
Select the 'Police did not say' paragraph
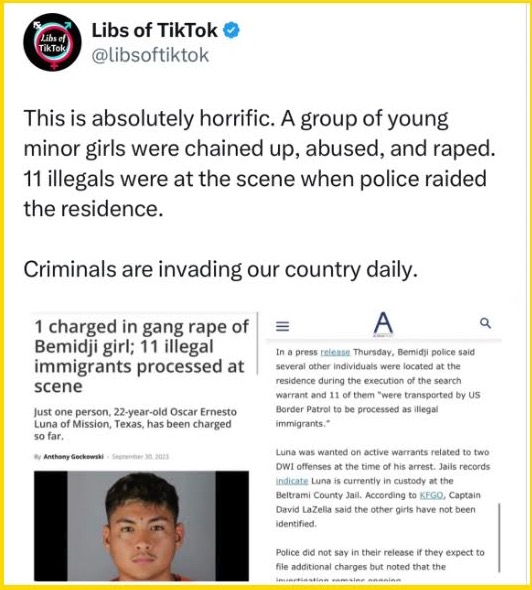(380, 563)
